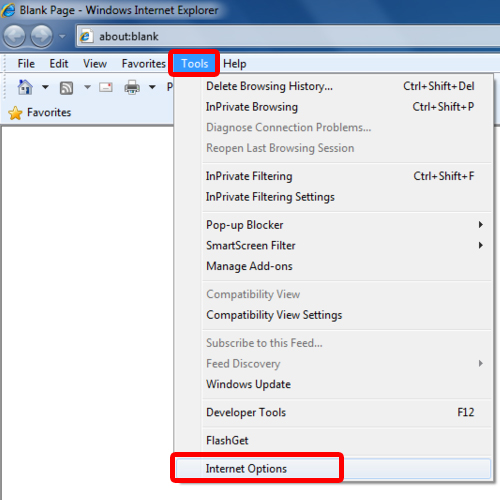Expand the feeds dropdown arrow

click(x=87, y=87)
